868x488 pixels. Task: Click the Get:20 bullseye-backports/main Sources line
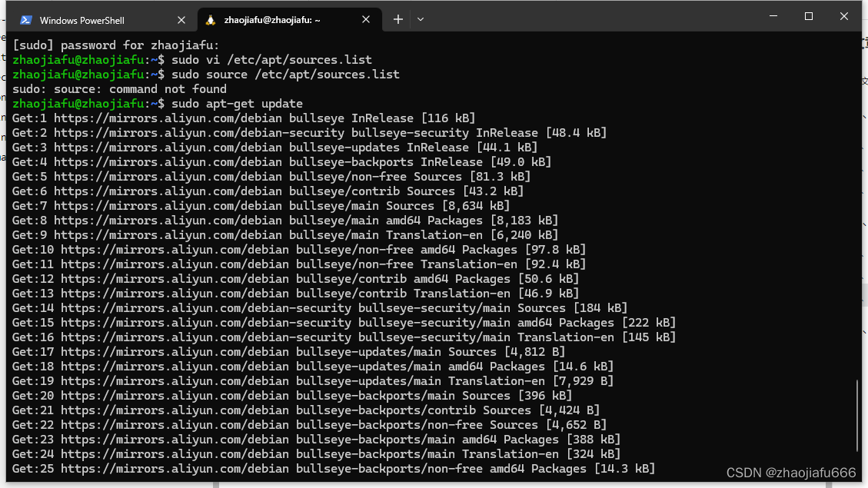coord(292,396)
